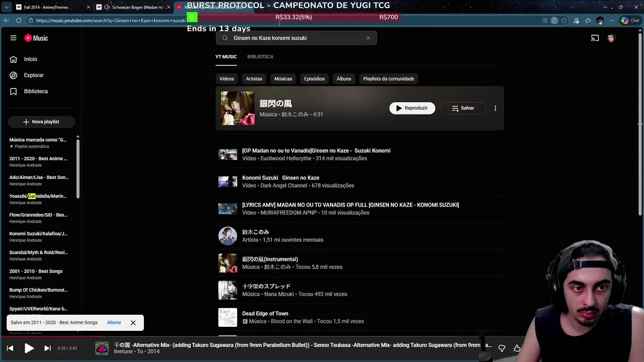
Task: Open the YouTube Music hamburger menu
Action: 14,38
